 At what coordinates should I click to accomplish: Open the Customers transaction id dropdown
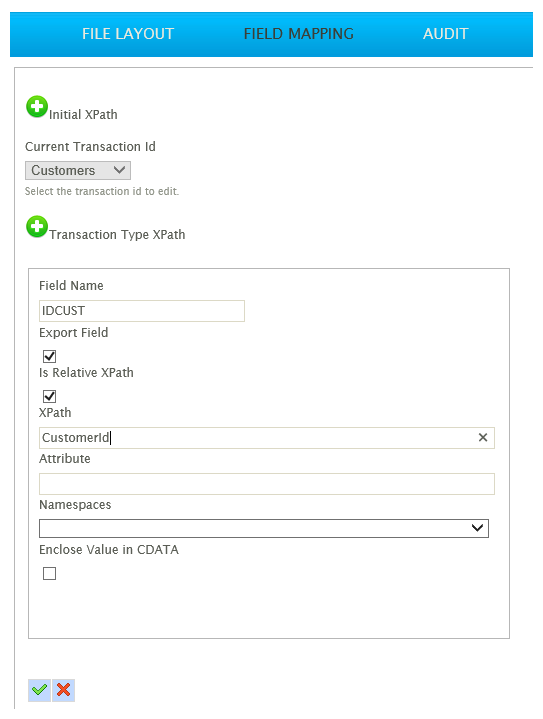coord(78,171)
